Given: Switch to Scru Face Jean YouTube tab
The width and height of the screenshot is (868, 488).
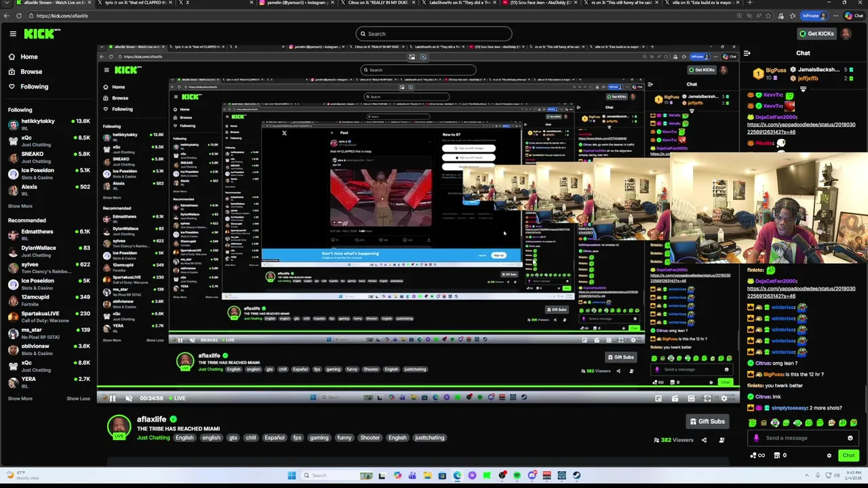Looking at the screenshot, I should [x=539, y=3].
